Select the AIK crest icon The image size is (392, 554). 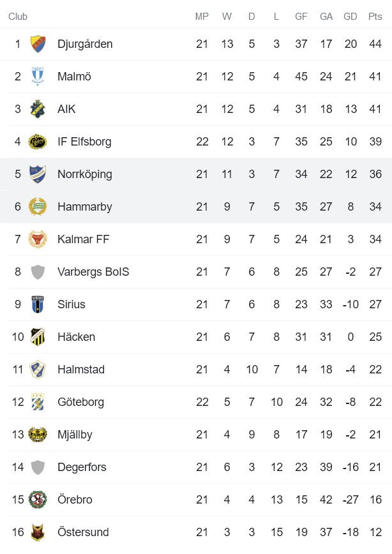(x=38, y=109)
